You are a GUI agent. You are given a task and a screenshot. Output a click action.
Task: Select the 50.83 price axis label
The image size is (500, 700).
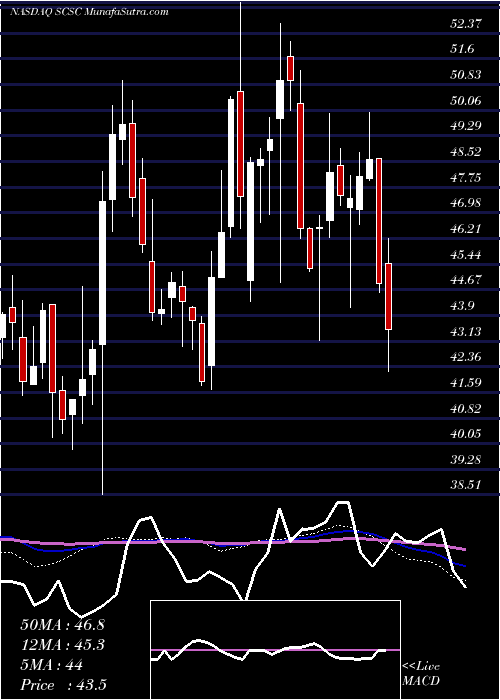[x=466, y=75]
